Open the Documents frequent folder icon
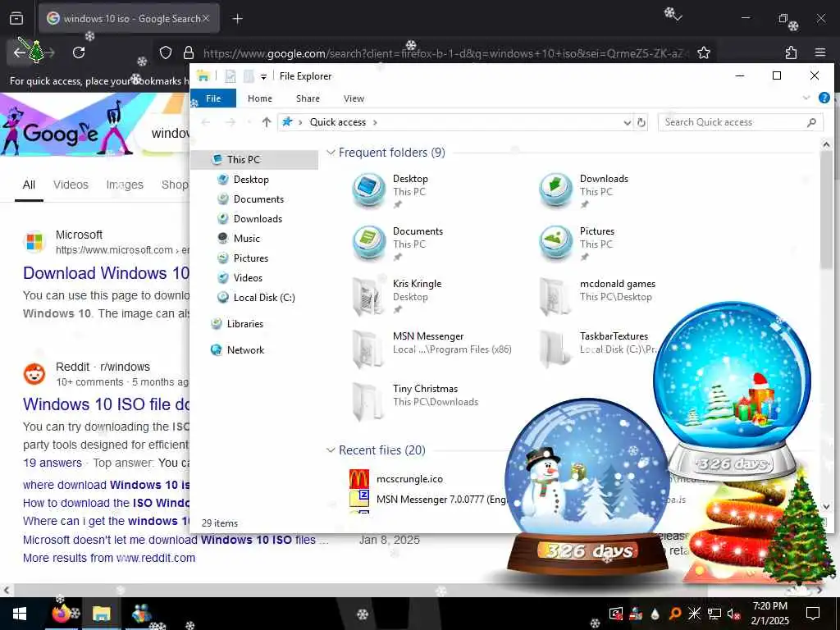 point(368,243)
